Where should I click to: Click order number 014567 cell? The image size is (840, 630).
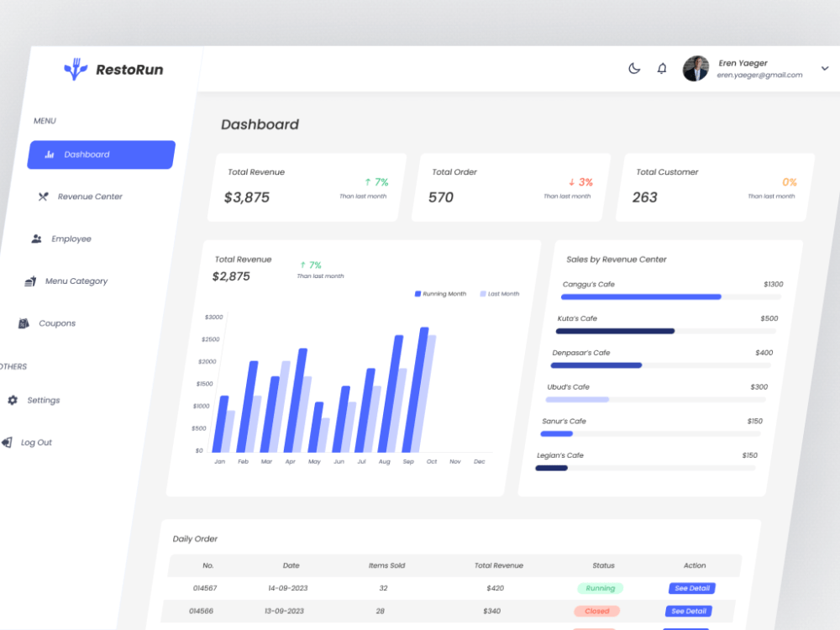coord(205,588)
